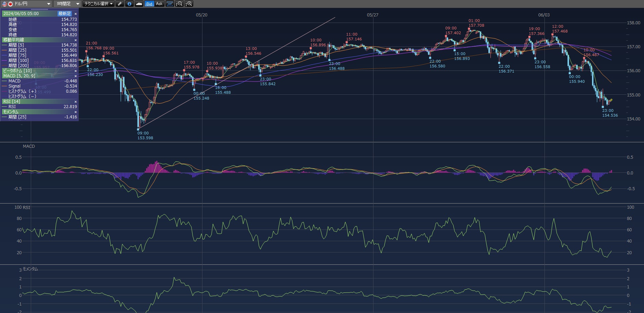The image size is (644, 313).
Task: Select the pencil drawing tool
Action: click(120, 4)
